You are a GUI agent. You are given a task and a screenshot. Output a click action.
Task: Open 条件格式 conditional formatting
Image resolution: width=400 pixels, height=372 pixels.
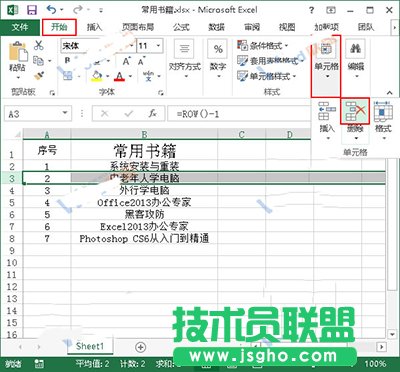click(263, 45)
